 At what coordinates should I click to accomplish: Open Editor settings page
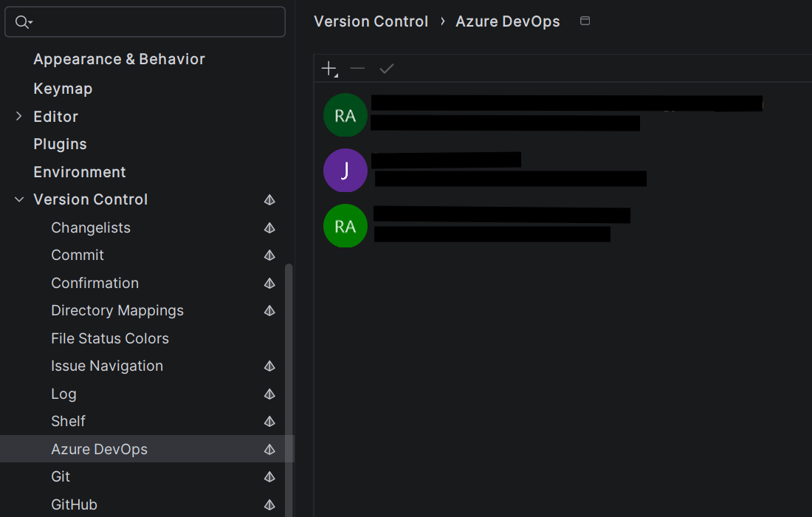coord(55,117)
